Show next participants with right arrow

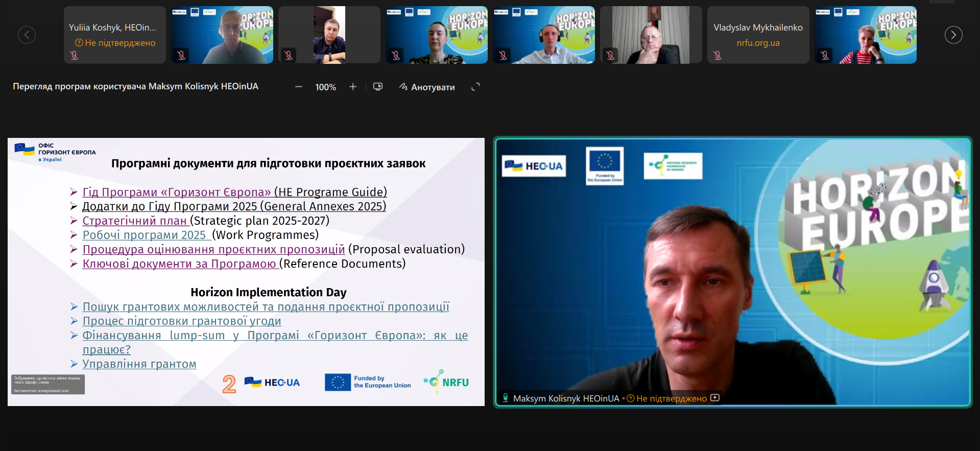(x=953, y=35)
